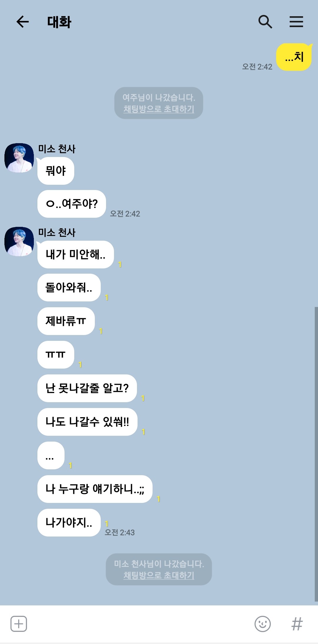Tap the '나도 나갈수 있썩!!' message bubble
The width and height of the screenshot is (318, 644).
(87, 422)
